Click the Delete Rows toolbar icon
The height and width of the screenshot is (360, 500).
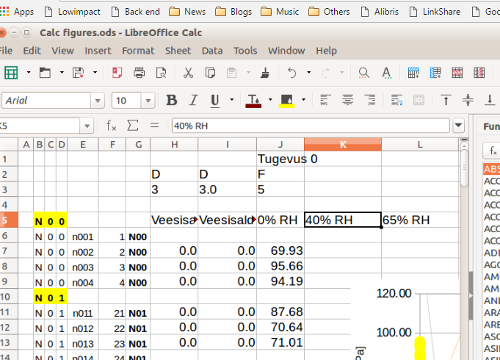coord(457,72)
